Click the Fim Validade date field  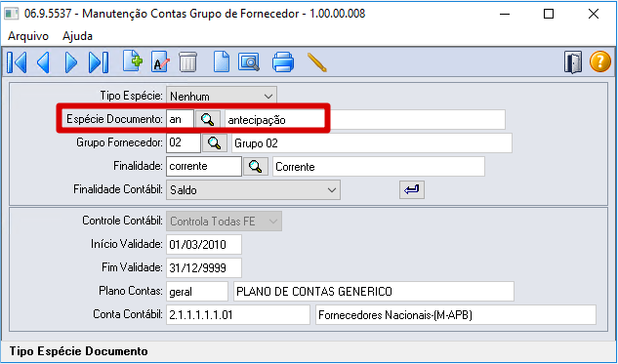204,268
